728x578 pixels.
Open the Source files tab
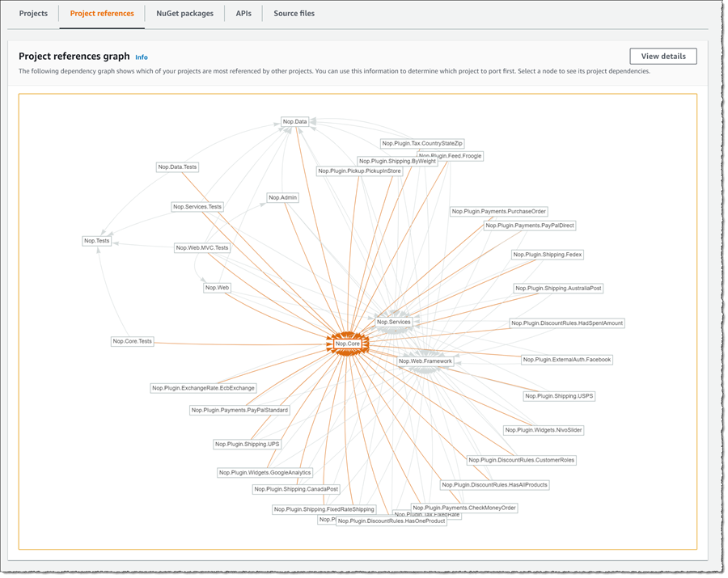point(294,13)
